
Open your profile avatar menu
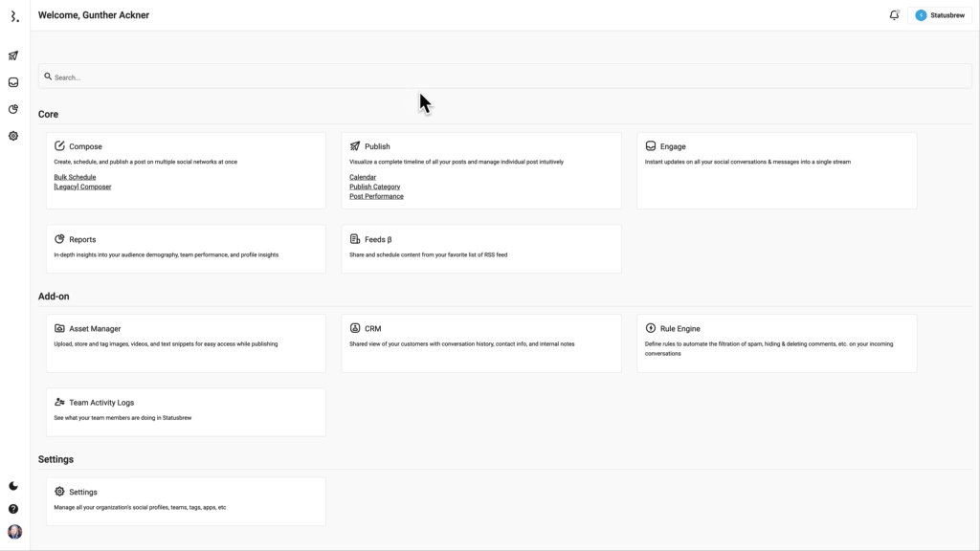[12, 531]
